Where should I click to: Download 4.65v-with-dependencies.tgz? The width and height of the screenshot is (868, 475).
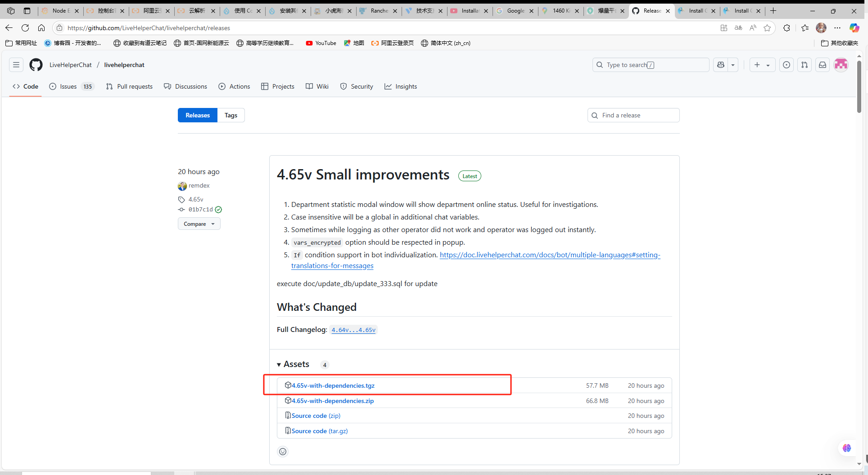click(333, 385)
